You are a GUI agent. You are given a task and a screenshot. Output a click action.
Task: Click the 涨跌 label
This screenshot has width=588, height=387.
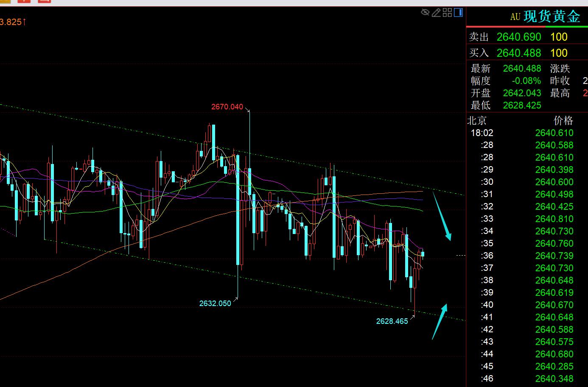pyautogui.click(x=560, y=68)
